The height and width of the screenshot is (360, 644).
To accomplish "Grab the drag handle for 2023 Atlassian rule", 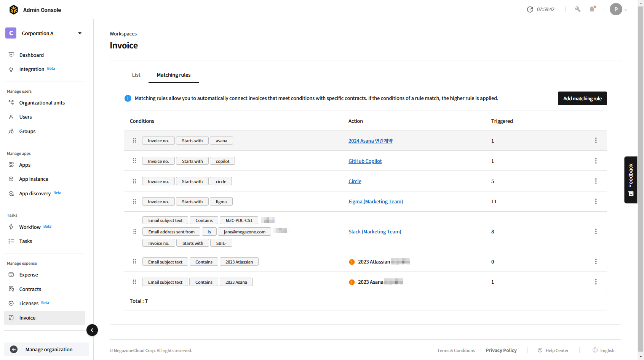I will click(x=134, y=261).
